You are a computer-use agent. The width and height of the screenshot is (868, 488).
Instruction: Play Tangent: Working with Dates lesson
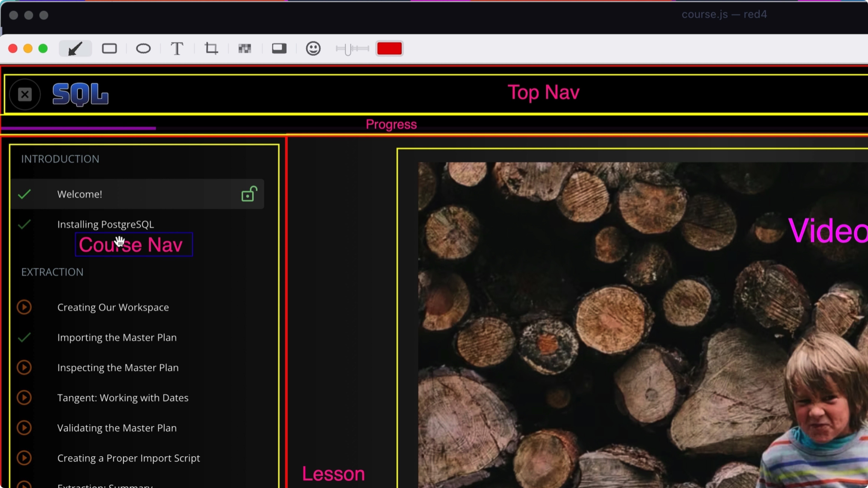pos(24,398)
